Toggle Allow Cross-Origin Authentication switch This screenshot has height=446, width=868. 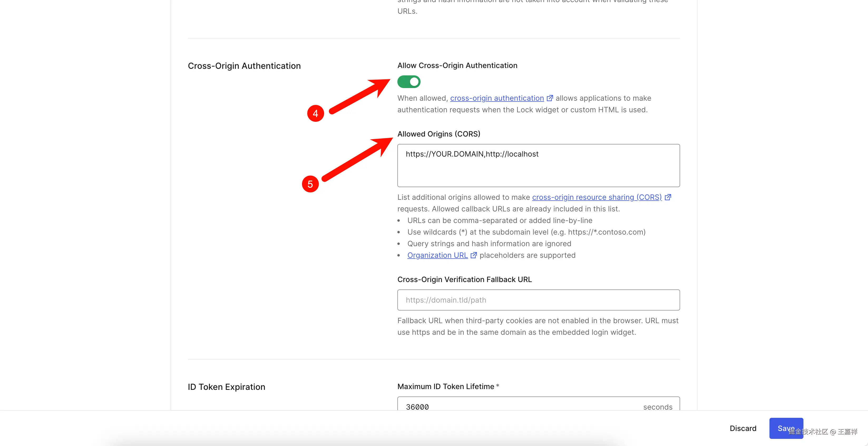click(409, 81)
